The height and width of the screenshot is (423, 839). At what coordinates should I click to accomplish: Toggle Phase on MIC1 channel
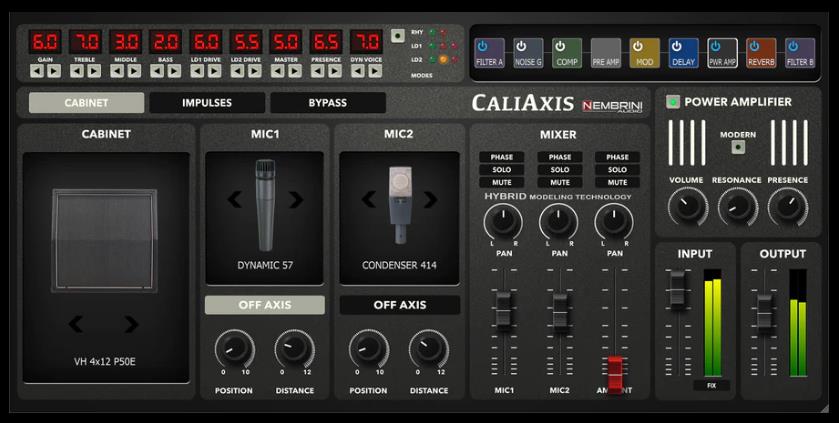click(x=502, y=157)
